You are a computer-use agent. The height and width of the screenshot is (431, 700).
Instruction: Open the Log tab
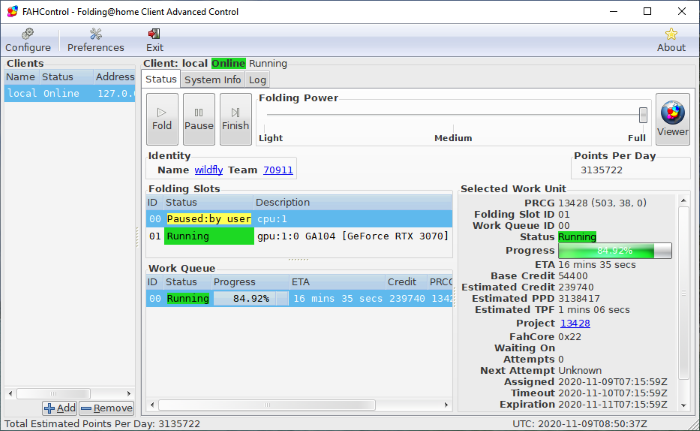[258, 80]
